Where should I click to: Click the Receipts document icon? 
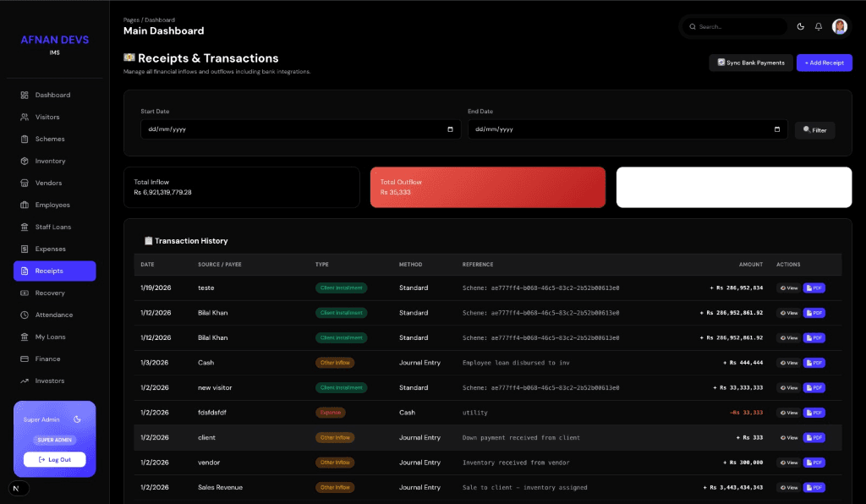click(x=25, y=271)
